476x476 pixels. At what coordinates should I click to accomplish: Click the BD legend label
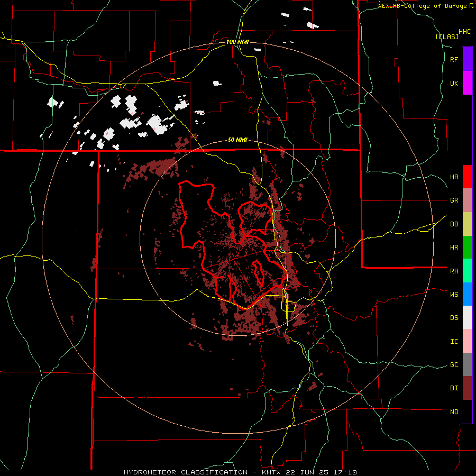coord(454,224)
